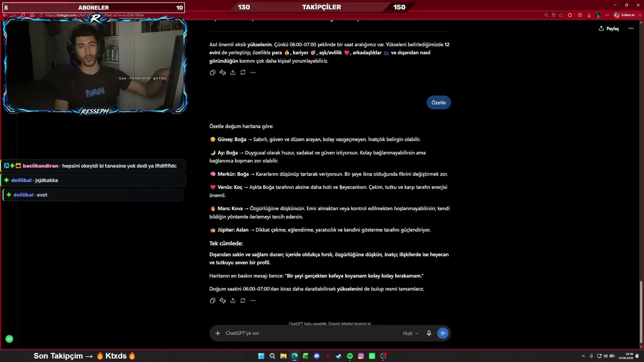Click the browser profile avatar

point(598,15)
